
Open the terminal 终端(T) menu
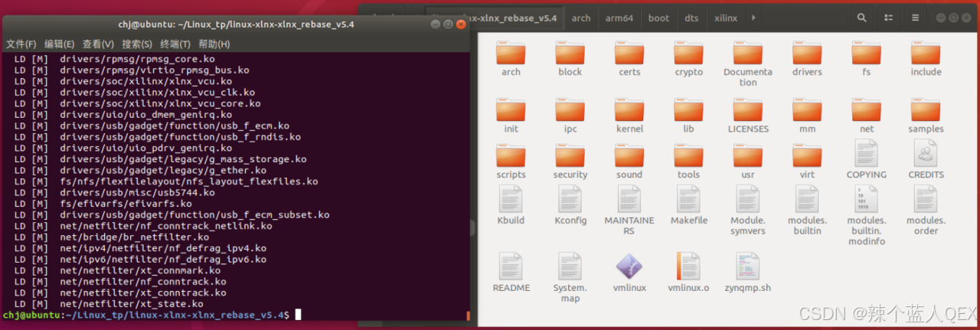[x=175, y=44]
